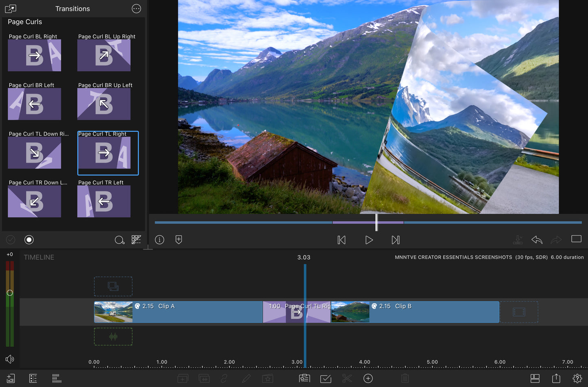
Task: Choose the Page Curl BR Up Left transition
Action: click(104, 104)
